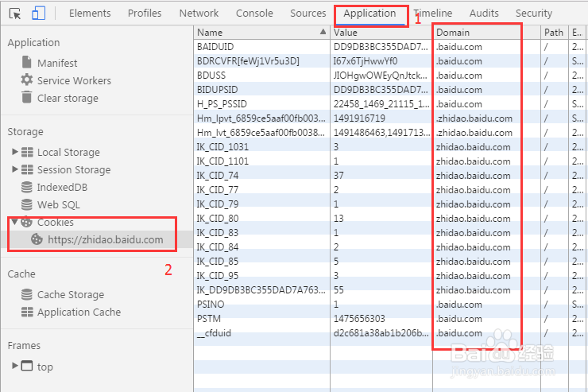Open the Console tab
588x392 pixels.
coord(254,14)
